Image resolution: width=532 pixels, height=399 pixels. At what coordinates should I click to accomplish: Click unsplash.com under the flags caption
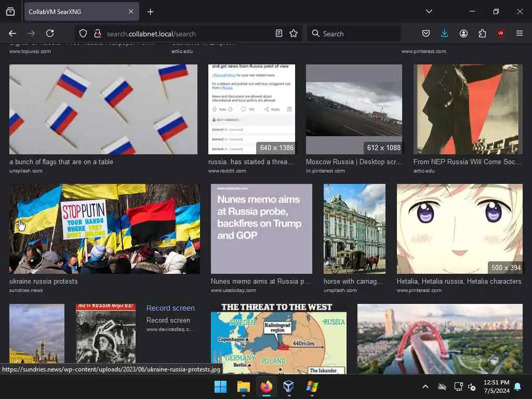[x=26, y=170]
